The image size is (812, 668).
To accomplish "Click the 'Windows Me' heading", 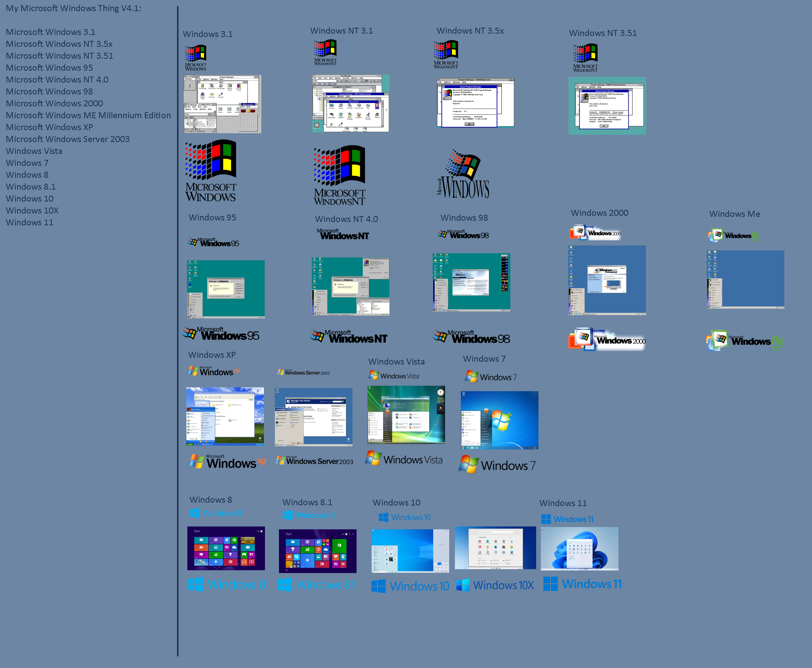I will pyautogui.click(x=735, y=214).
